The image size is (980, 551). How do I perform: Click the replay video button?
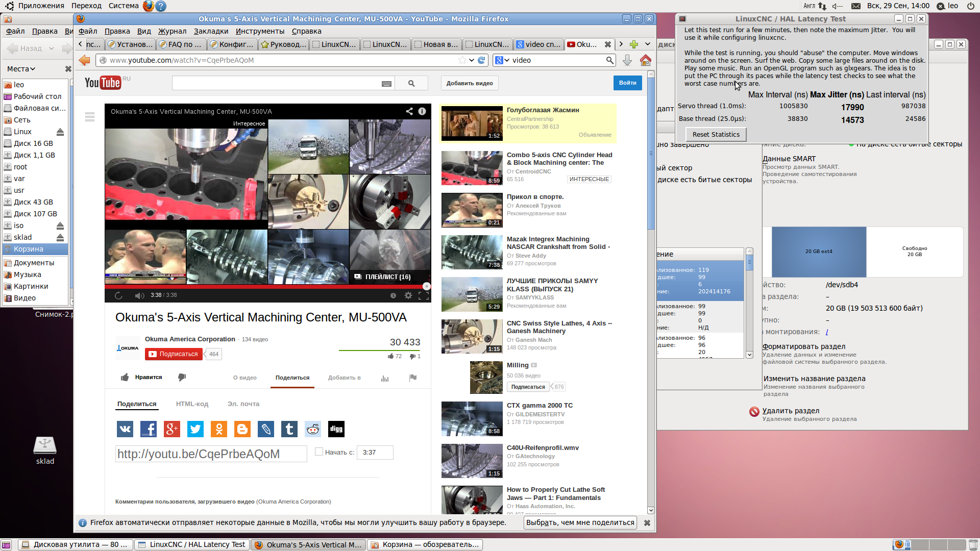[x=118, y=295]
